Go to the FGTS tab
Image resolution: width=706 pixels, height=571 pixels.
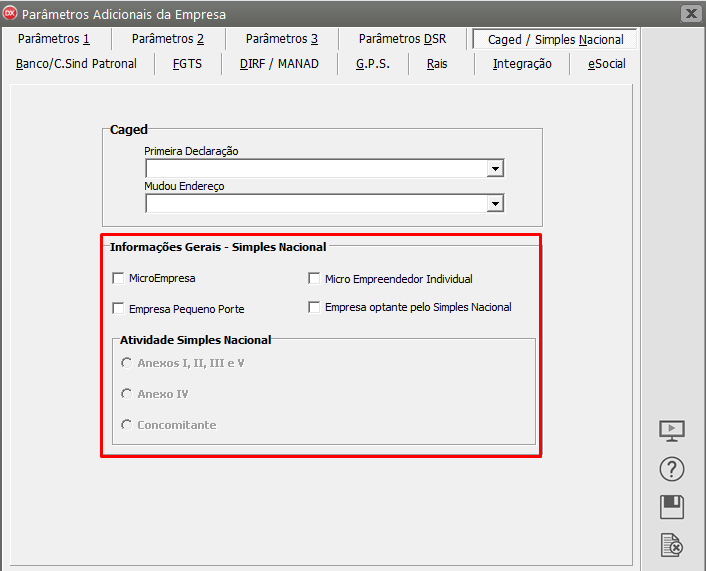(x=187, y=63)
